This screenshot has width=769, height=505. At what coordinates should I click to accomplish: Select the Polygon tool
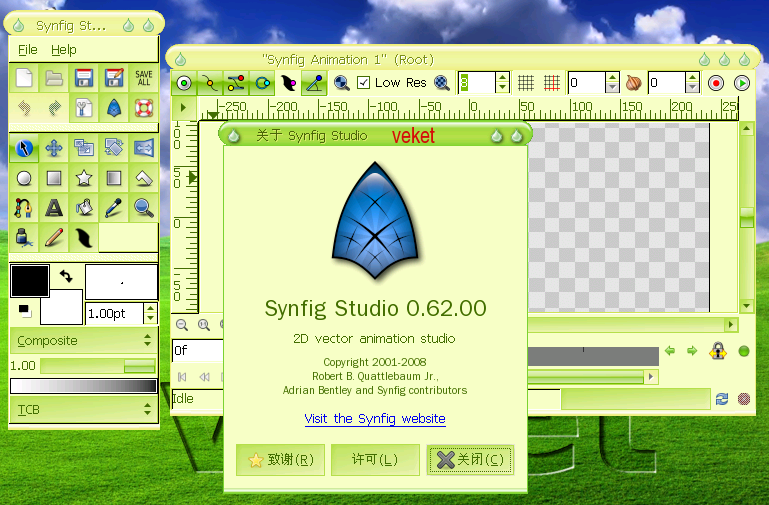pyautogui.click(x=144, y=178)
